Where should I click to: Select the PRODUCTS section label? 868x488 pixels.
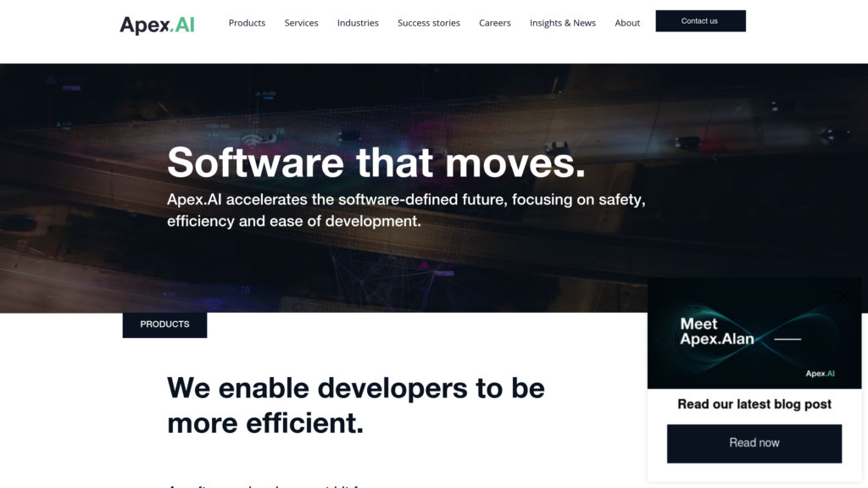(x=164, y=324)
